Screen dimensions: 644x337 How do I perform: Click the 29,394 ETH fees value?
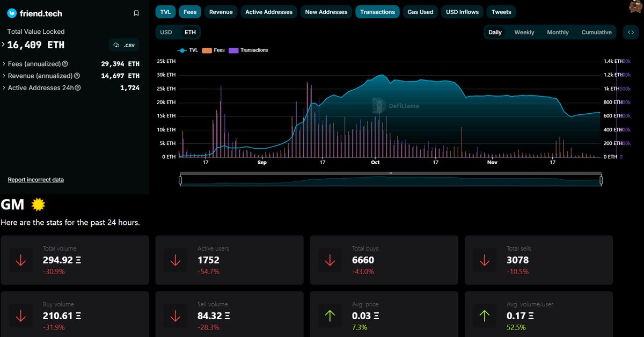pos(120,64)
